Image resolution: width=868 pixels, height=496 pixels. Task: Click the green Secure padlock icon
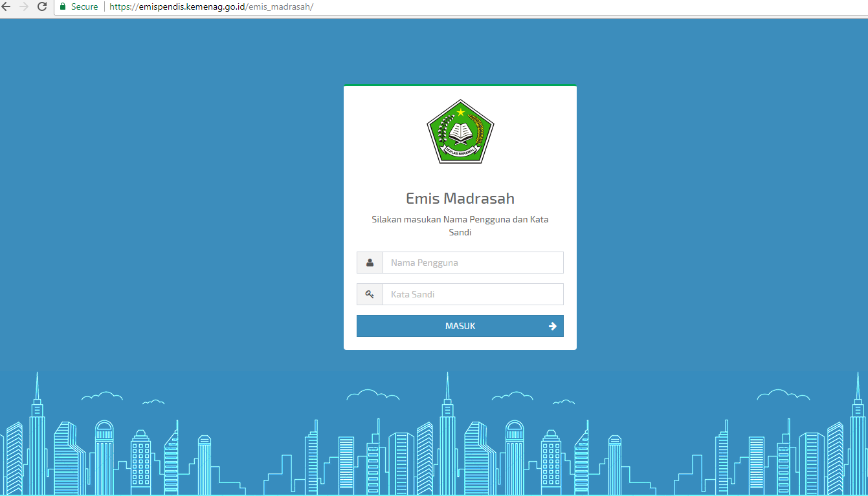(63, 6)
